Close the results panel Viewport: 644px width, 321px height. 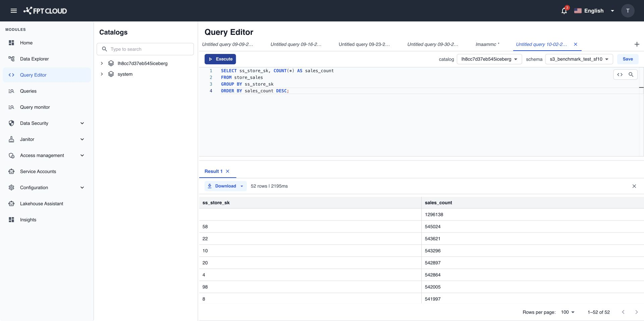coord(634,186)
